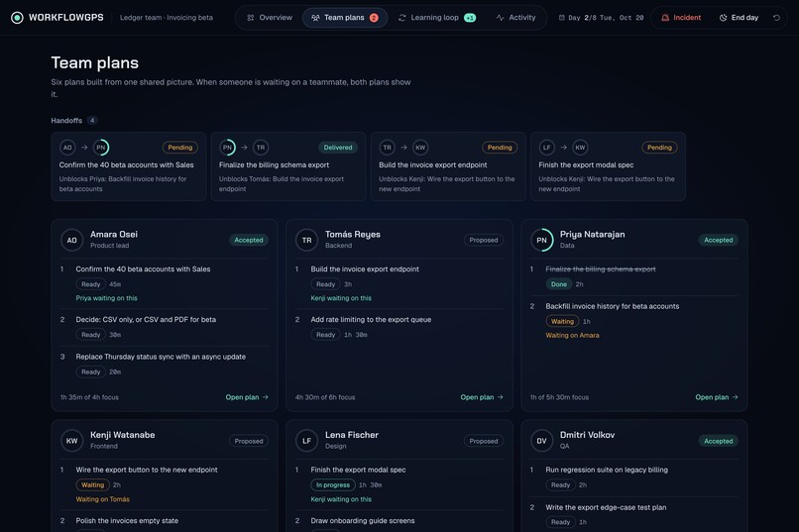Click the Incident button

click(681, 18)
